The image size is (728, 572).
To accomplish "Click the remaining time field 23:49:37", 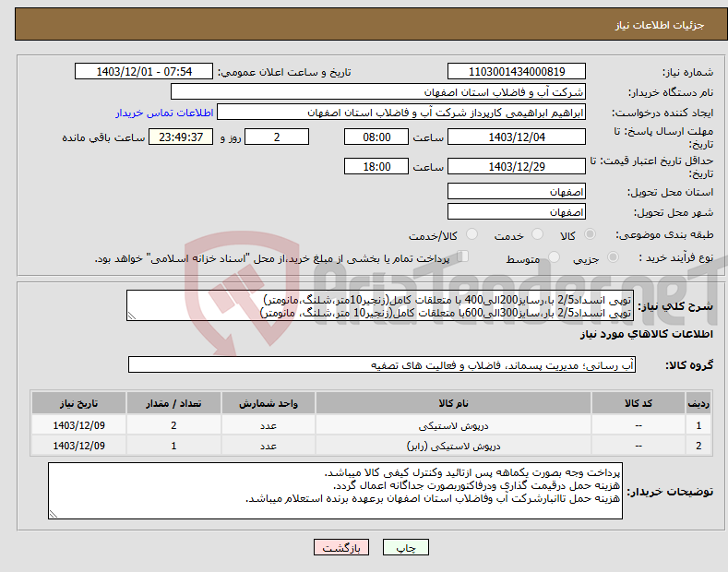I will tap(181, 137).
